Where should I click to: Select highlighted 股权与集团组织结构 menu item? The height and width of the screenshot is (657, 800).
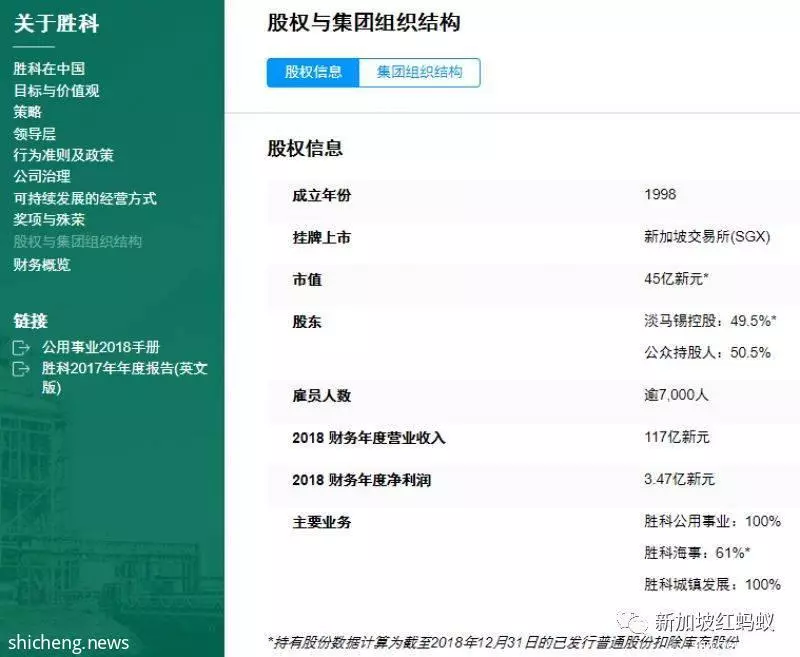[78, 242]
